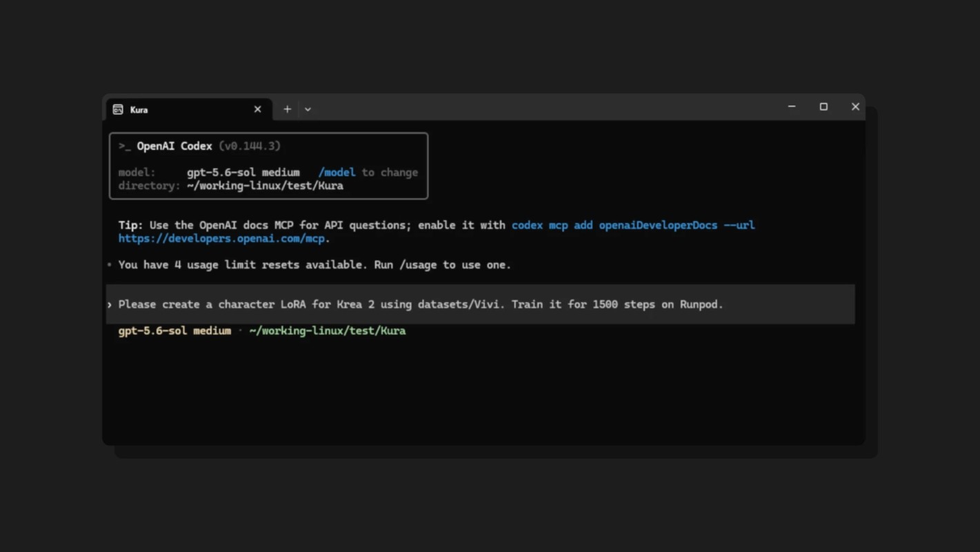Click the gpt-5.6-sol medium model value in header

pos(243,172)
